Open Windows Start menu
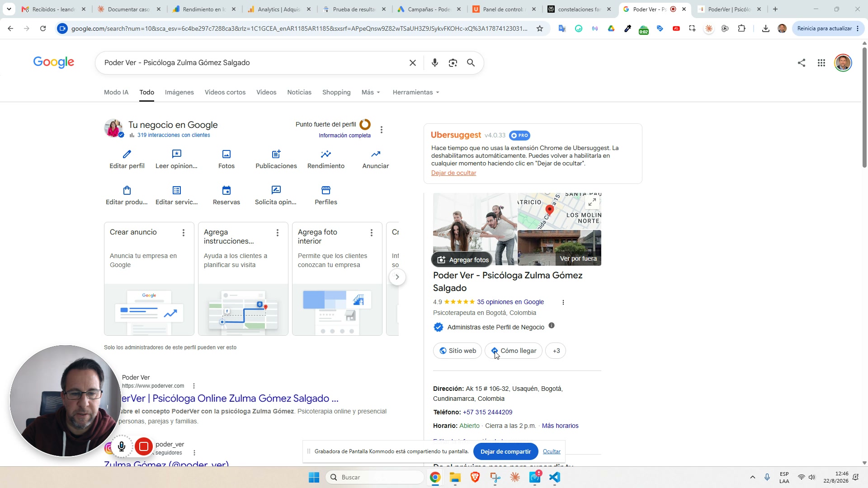The height and width of the screenshot is (488, 868). [314, 477]
